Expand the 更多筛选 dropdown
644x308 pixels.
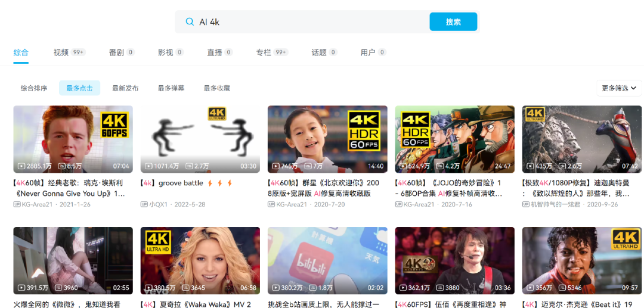[x=619, y=88]
